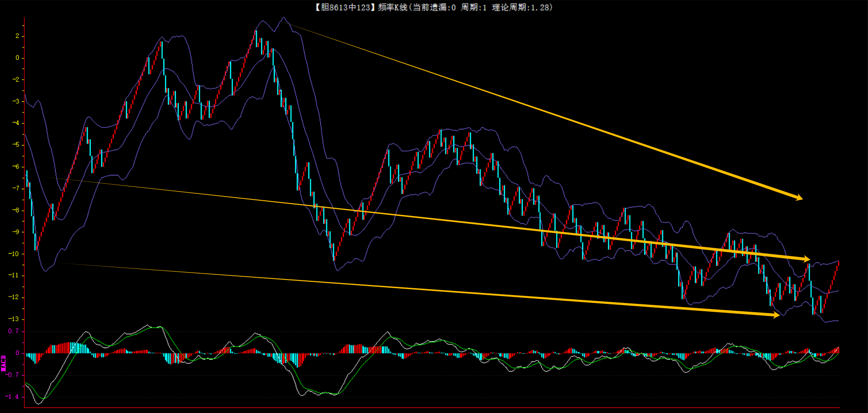Click the -13 label on price axis
Screen dimensions: 868x413
14,319
